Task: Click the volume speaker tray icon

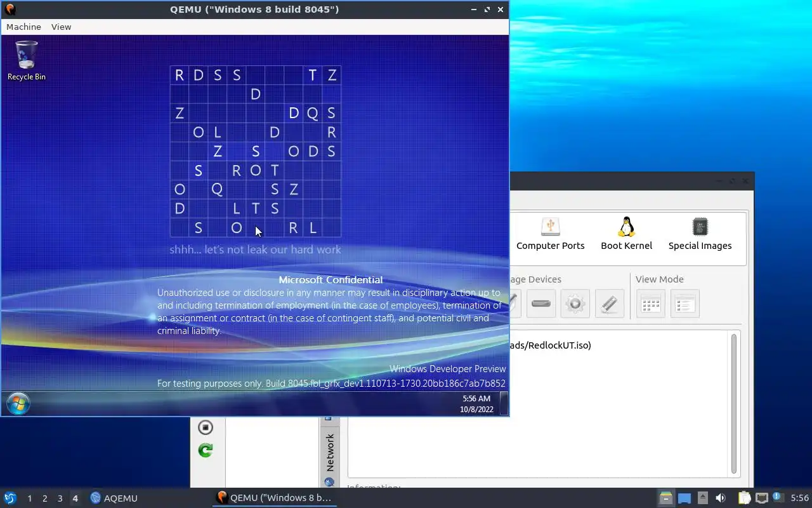Action: (721, 498)
